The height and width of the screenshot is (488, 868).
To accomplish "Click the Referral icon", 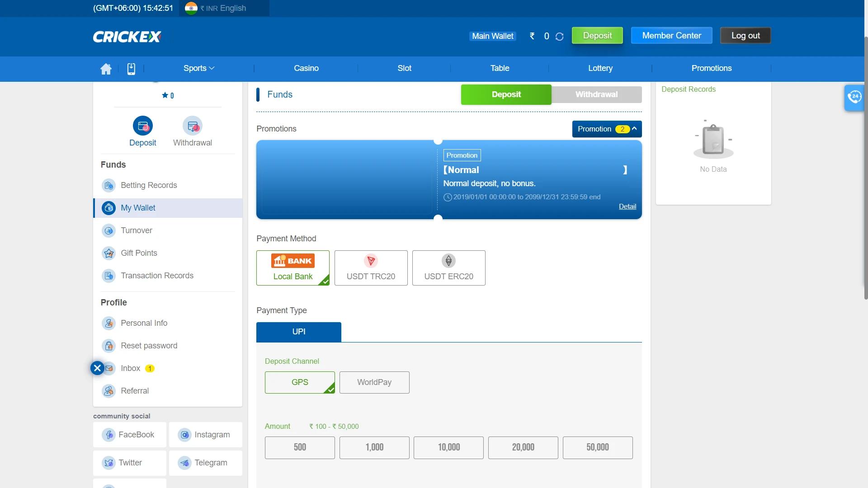I will [108, 391].
